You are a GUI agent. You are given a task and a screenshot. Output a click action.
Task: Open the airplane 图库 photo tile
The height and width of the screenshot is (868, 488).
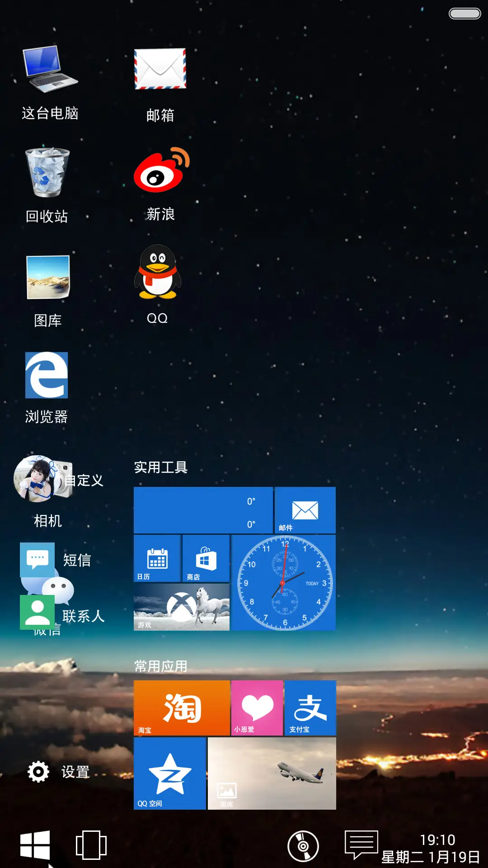272,773
